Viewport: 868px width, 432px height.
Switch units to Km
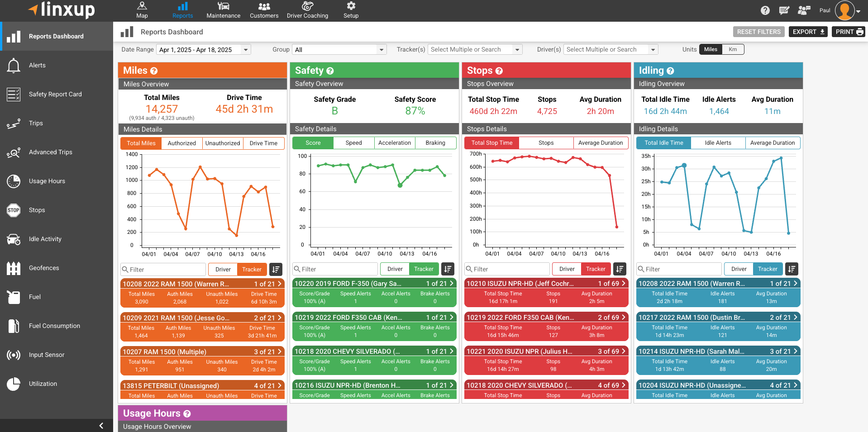click(733, 49)
